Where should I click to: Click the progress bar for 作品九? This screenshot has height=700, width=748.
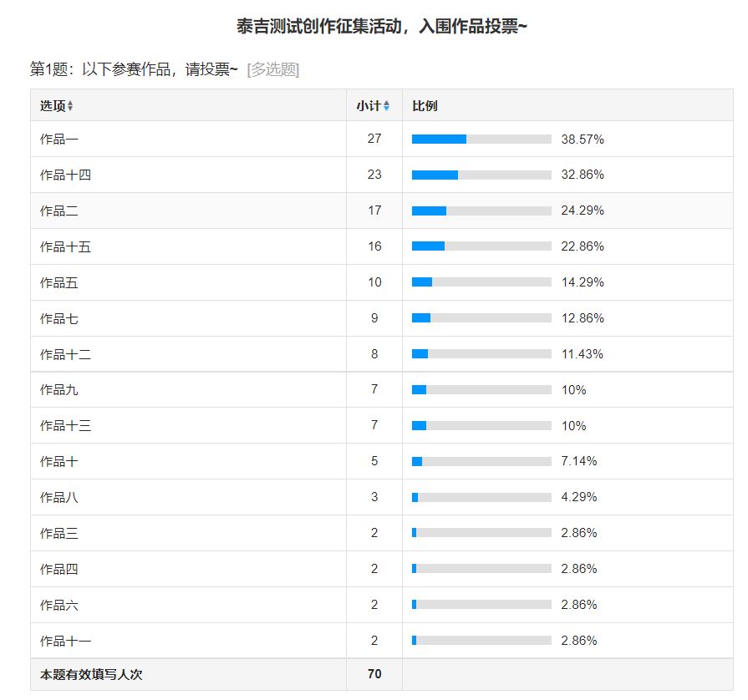(x=481, y=390)
